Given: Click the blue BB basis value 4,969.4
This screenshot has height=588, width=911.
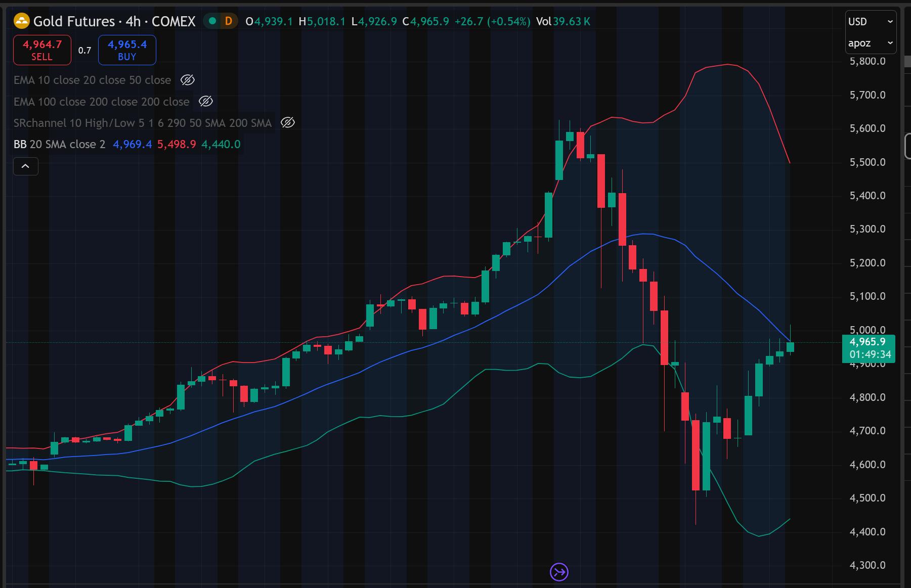Looking at the screenshot, I should coord(132,145).
